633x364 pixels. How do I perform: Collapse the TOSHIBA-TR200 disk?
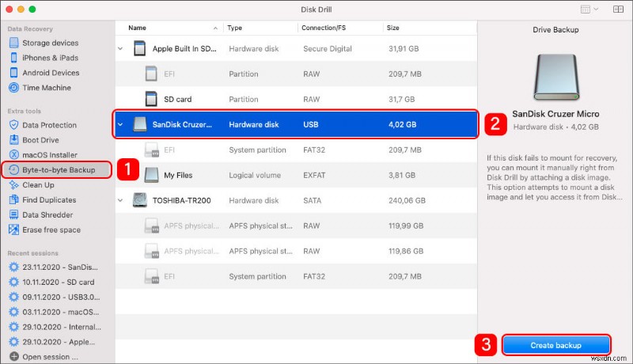[x=120, y=200]
